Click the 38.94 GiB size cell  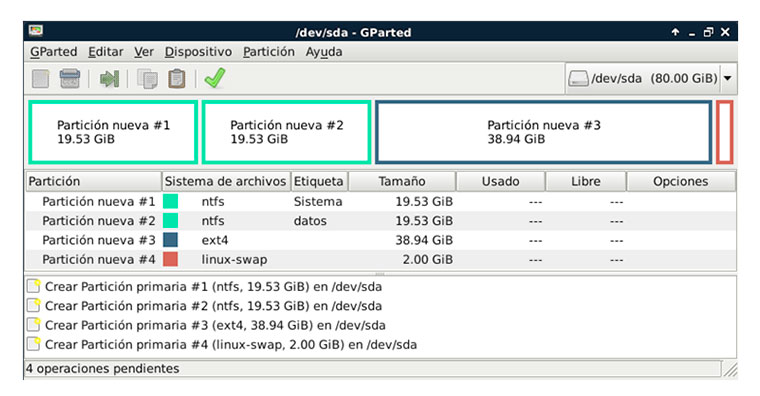pyautogui.click(x=424, y=240)
